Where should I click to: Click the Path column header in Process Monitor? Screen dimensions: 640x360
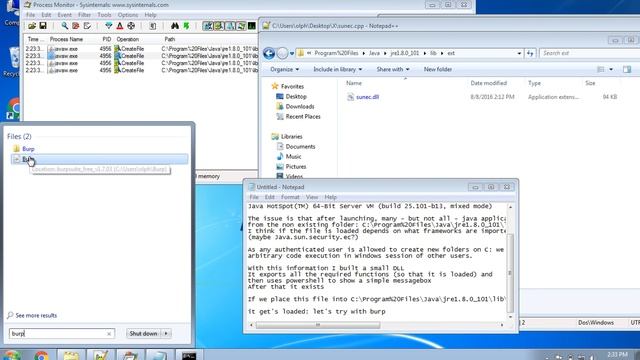tap(170, 39)
